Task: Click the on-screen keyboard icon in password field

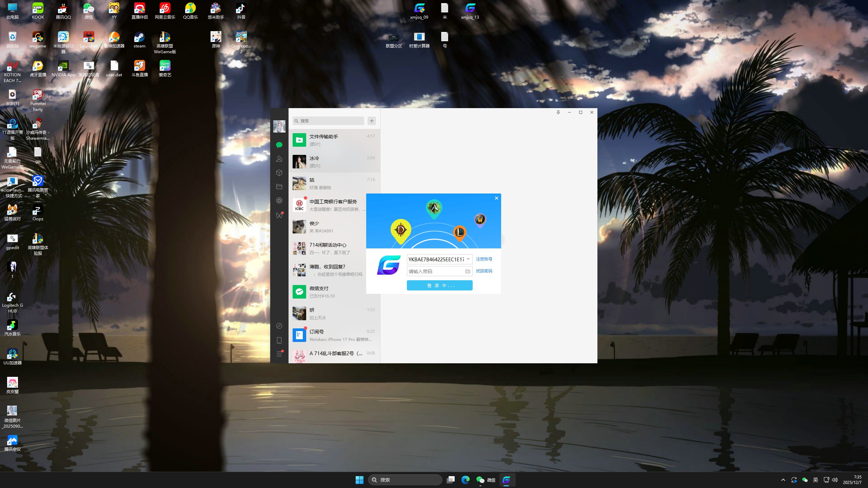Action: point(468,271)
